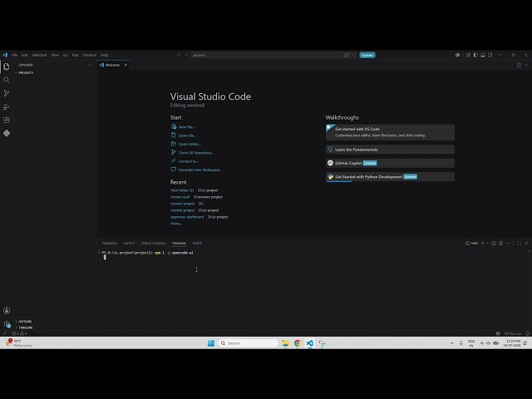This screenshot has width=532, height=399.
Task: Click the taskbar Search box
Action: pyautogui.click(x=248, y=343)
